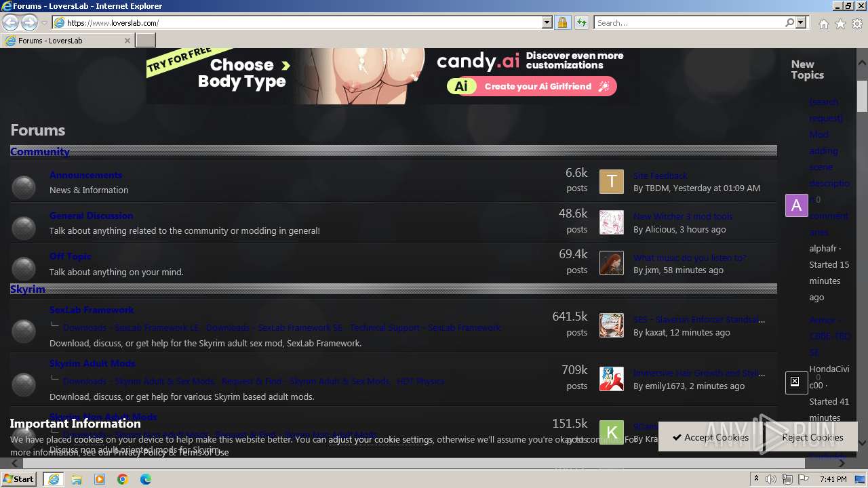This screenshot has height=488, width=868.
Task: Open the media player taskbar icon
Action: 100,479
